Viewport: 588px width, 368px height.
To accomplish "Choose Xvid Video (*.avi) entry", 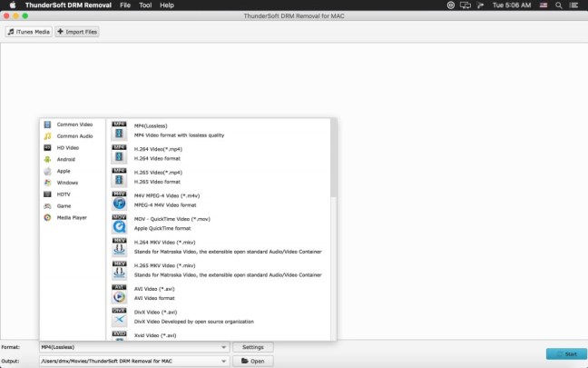I will tap(219, 335).
